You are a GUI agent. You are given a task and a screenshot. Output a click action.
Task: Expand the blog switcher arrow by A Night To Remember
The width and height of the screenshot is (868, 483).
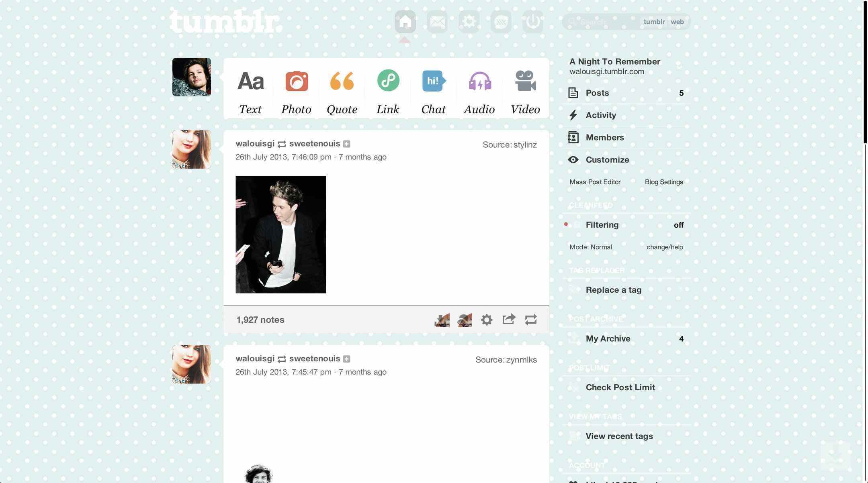(680, 67)
